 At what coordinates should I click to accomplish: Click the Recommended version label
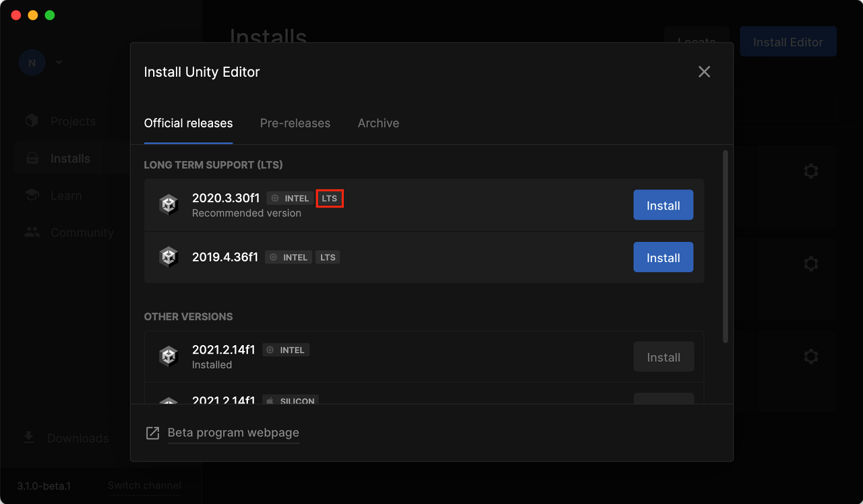coord(247,213)
